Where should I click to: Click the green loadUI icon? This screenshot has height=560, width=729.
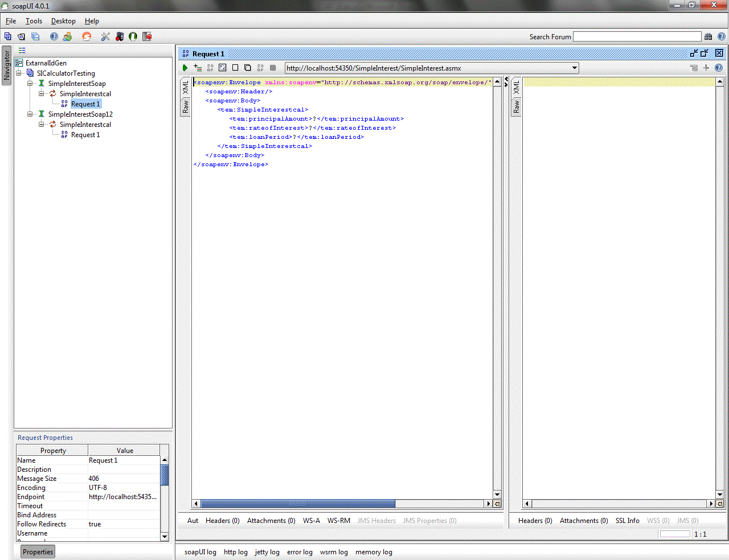coord(133,36)
